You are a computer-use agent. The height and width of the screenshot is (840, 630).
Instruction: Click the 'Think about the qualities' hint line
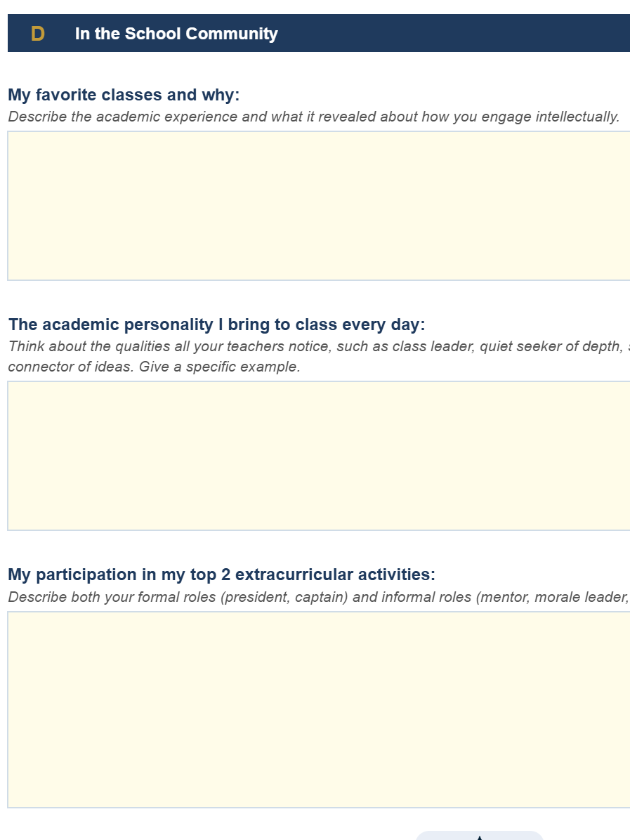click(x=319, y=347)
